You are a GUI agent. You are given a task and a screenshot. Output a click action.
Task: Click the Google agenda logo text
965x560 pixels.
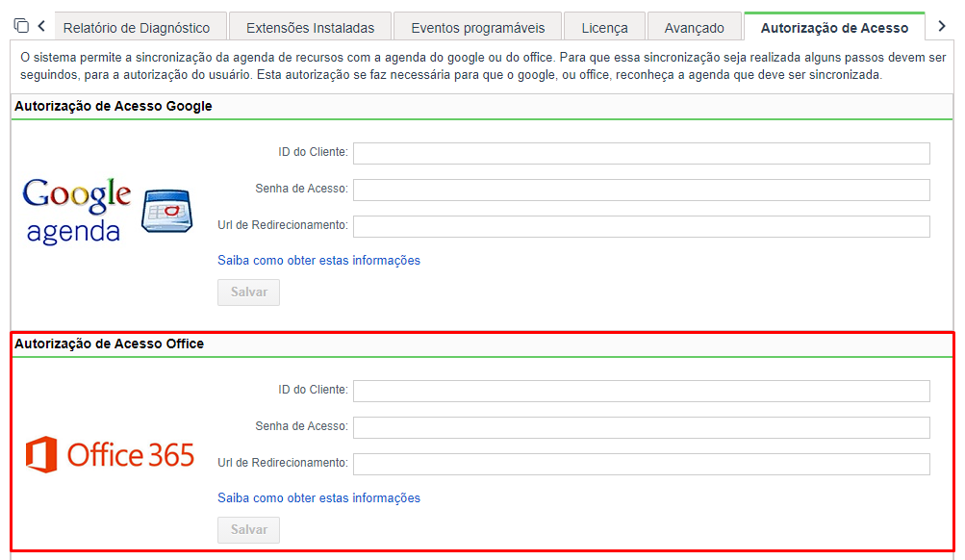(x=76, y=211)
